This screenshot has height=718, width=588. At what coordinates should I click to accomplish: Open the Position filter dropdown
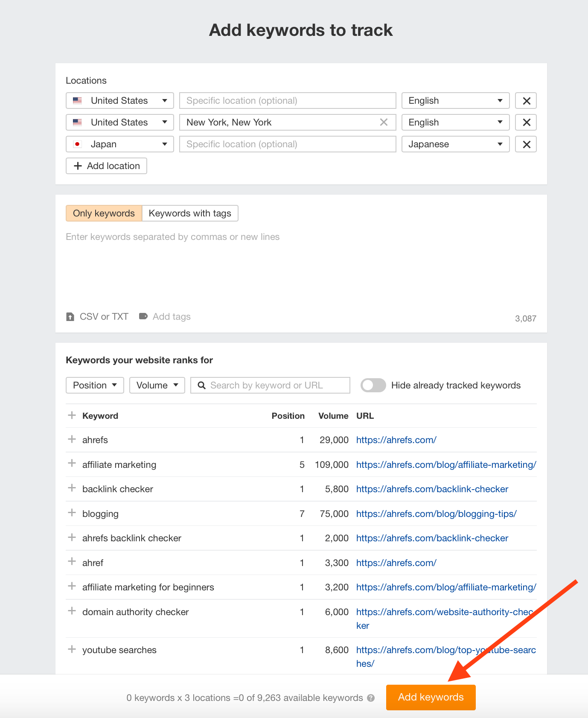(95, 385)
